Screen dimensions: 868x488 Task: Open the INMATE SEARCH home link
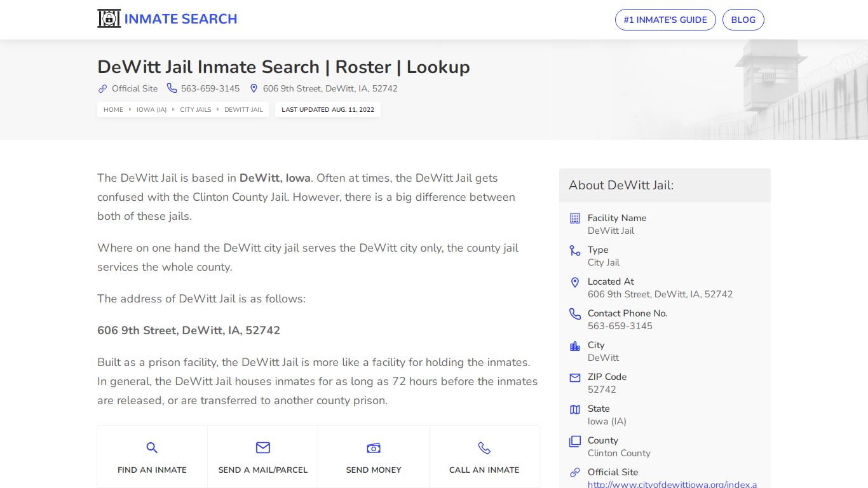click(x=180, y=19)
